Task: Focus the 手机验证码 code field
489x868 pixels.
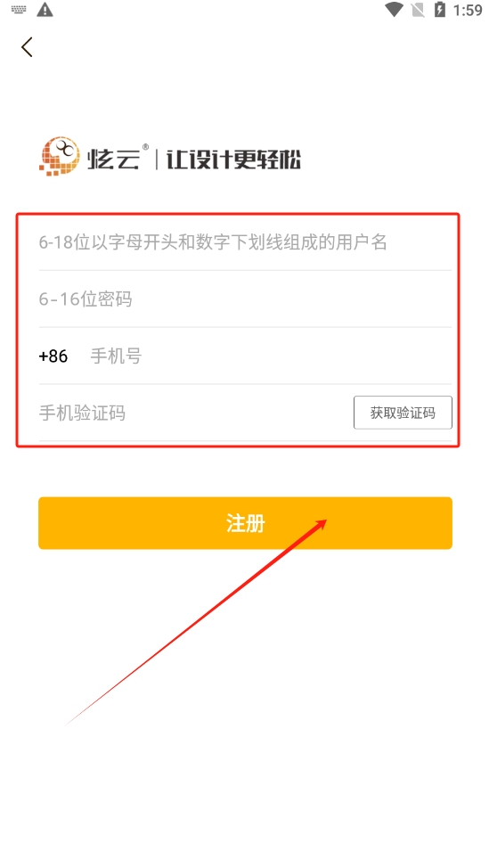Action: tap(193, 413)
